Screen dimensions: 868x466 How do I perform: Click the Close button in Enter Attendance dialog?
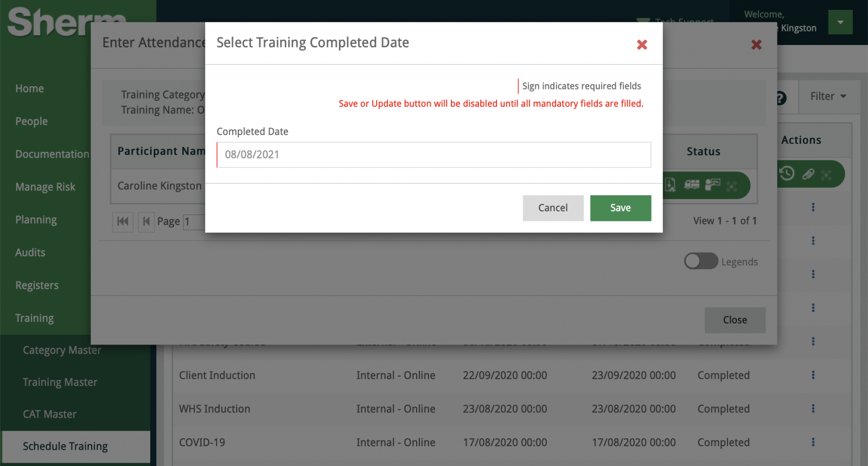(735, 320)
